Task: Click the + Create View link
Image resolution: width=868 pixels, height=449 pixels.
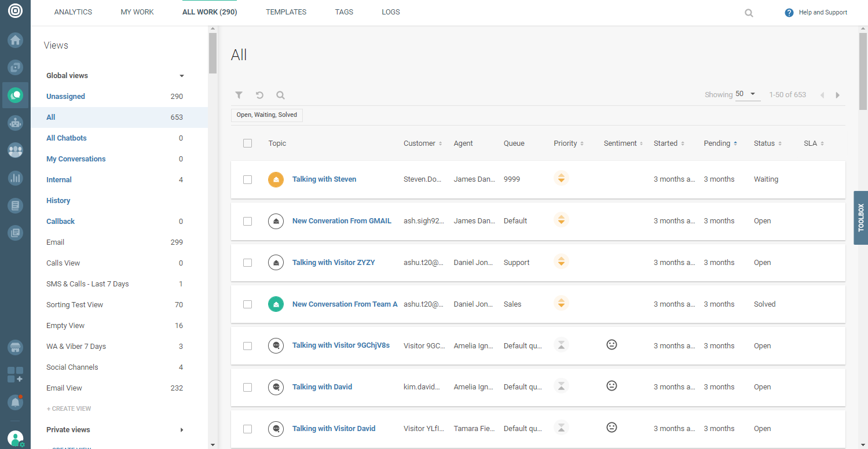Action: 69,408
